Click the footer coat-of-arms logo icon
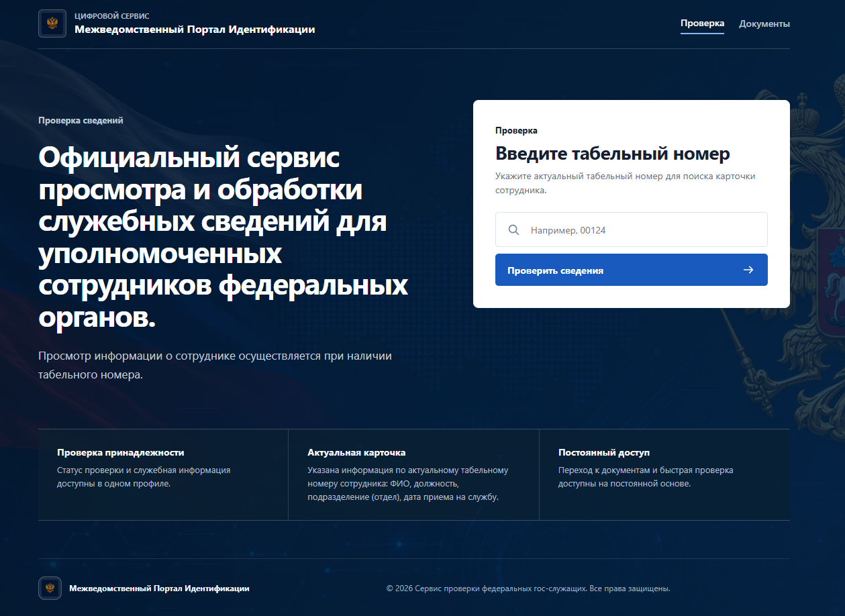The image size is (845, 616). pyautogui.click(x=50, y=588)
